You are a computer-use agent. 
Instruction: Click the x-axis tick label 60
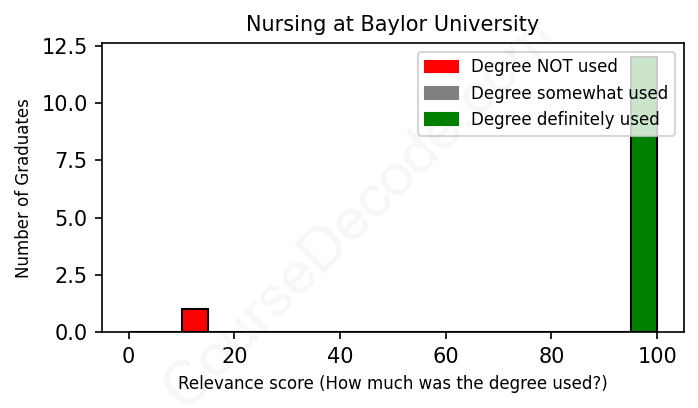[x=445, y=354]
